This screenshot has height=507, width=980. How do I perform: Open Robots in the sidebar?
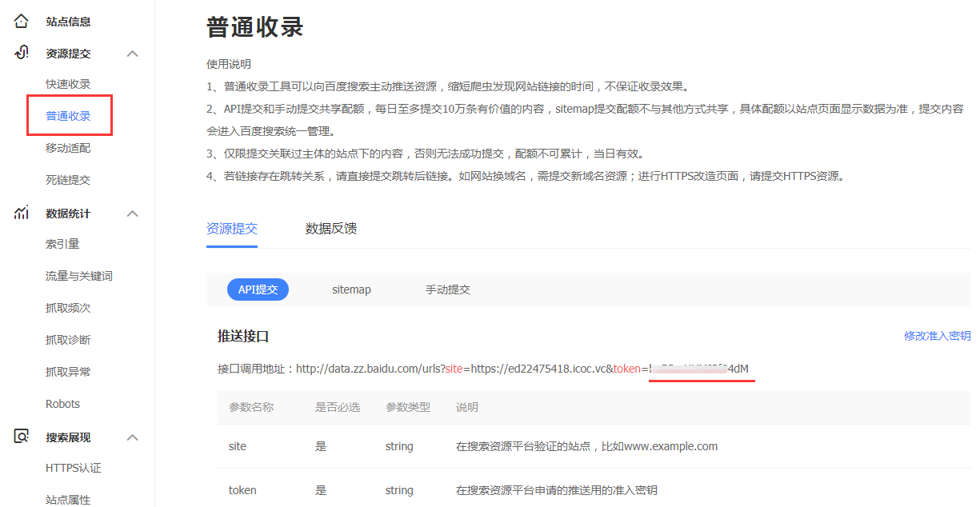[x=62, y=404]
